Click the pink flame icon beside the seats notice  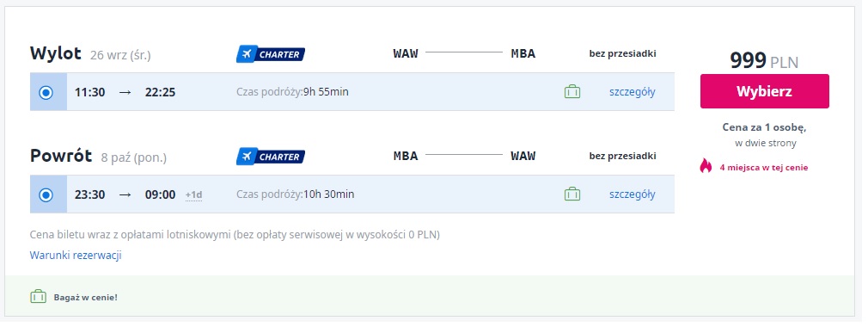click(706, 166)
